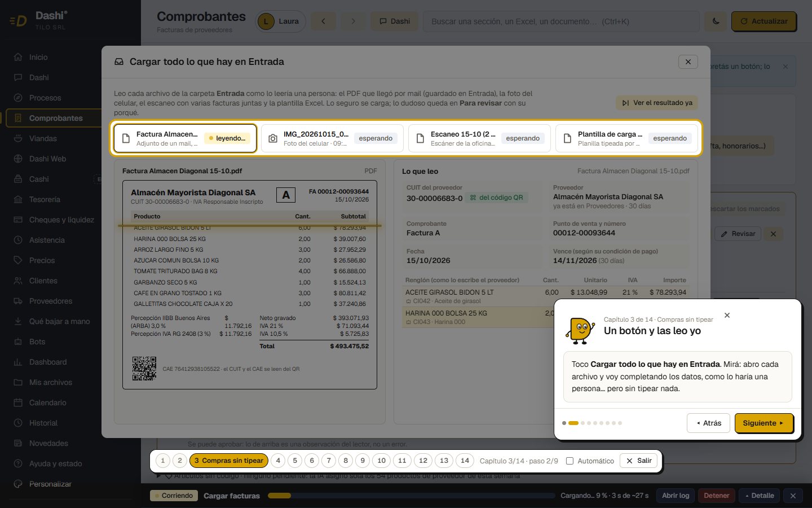The image size is (812, 508).
Task: Open Laura user profile chip
Action: tap(280, 21)
